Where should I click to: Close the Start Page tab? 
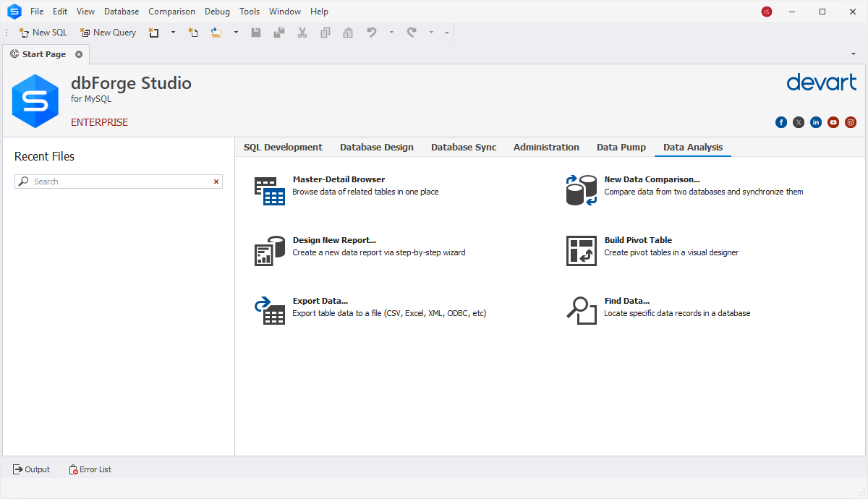coord(79,54)
